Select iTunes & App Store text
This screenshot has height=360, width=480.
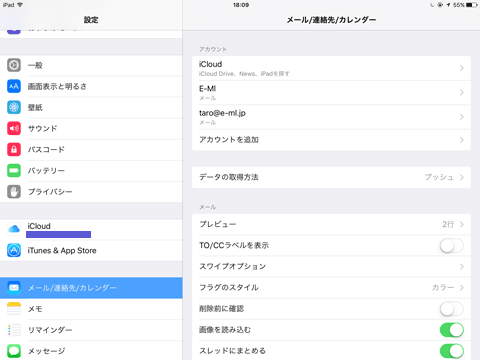tap(62, 250)
